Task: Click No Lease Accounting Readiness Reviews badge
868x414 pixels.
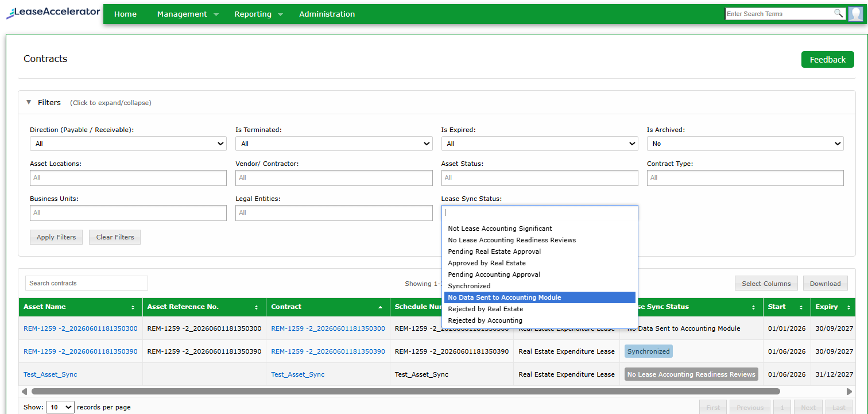Action: point(691,374)
